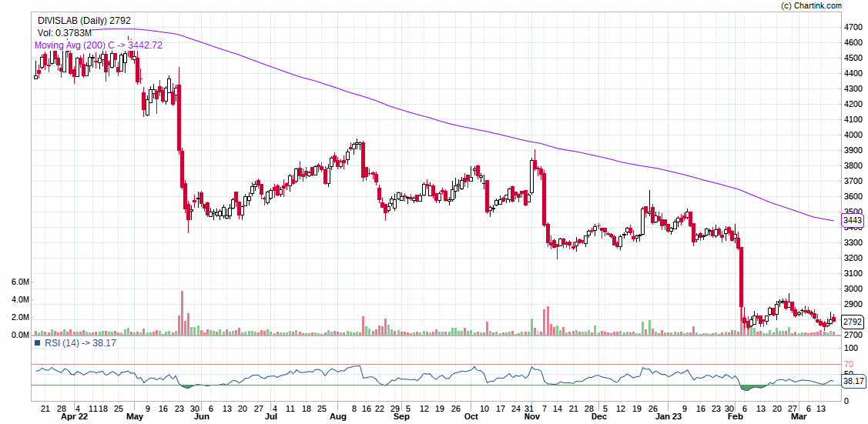The image size is (868, 424).
Task: Select the 4100 price axis label
Action: [x=853, y=119]
